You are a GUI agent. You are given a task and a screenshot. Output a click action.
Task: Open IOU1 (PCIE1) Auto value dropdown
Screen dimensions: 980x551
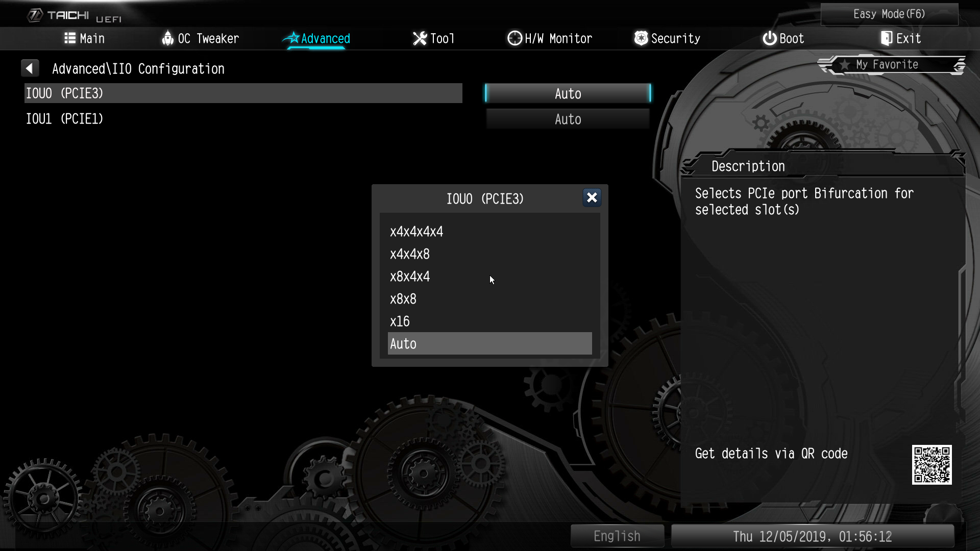tap(568, 119)
